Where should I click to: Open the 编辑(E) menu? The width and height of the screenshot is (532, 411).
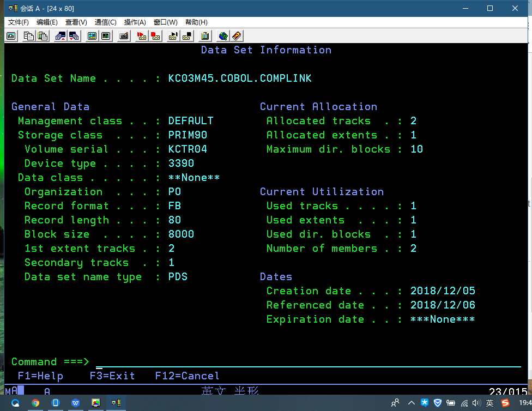coord(47,22)
